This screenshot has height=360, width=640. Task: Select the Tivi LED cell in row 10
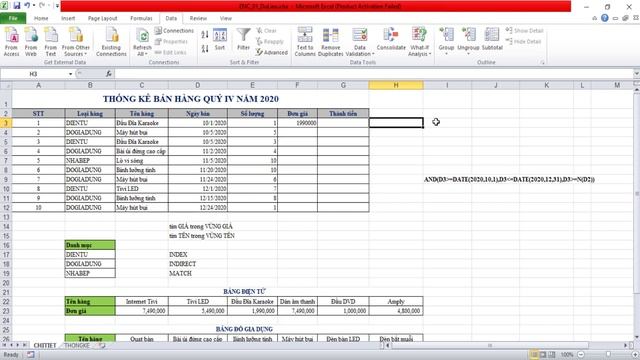click(142, 189)
